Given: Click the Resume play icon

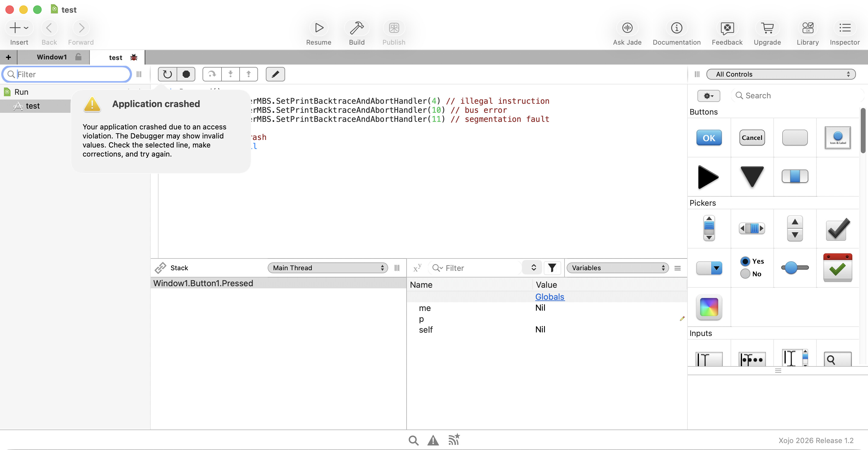Looking at the screenshot, I should pyautogui.click(x=319, y=28).
